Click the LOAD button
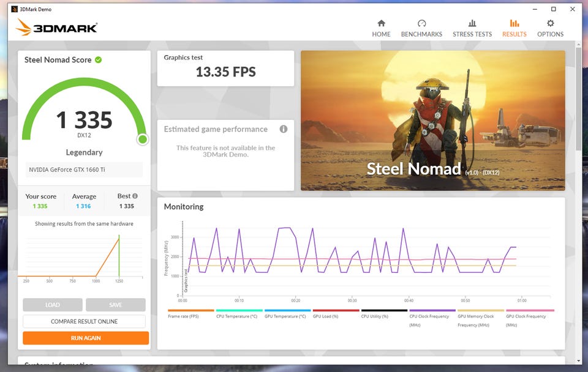588x372 pixels. pyautogui.click(x=53, y=305)
